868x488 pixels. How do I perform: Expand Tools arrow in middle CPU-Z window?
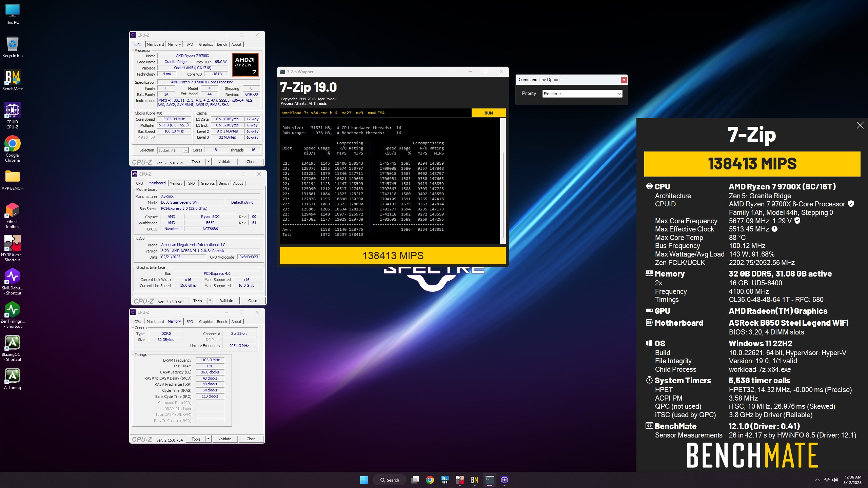(x=210, y=301)
